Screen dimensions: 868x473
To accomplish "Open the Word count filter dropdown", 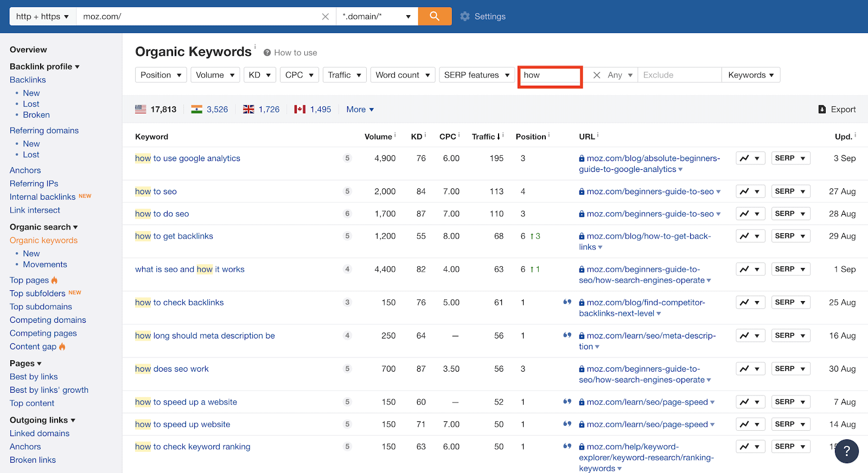I will 403,75.
